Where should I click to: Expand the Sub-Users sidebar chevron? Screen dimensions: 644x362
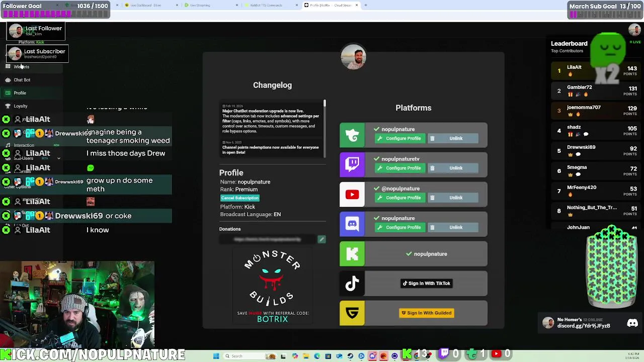[58, 158]
